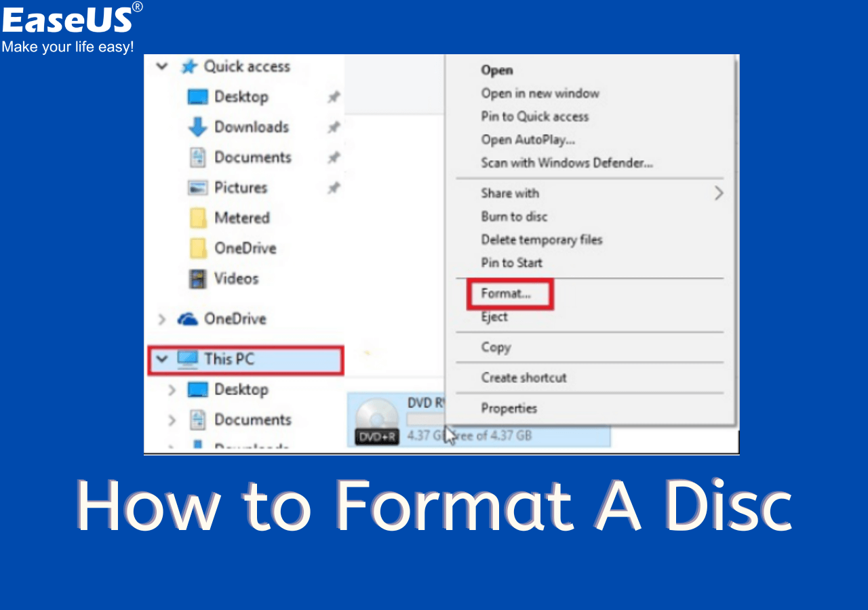Viewport: 868px width, 610px height.
Task: Click the Desktop icon under Quick access
Action: pos(197,97)
